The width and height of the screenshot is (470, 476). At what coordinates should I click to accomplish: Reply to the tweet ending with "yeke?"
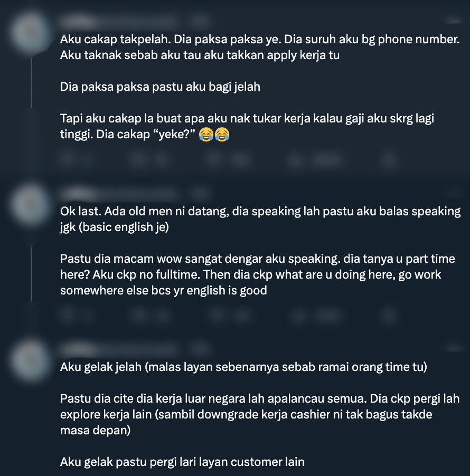68,159
